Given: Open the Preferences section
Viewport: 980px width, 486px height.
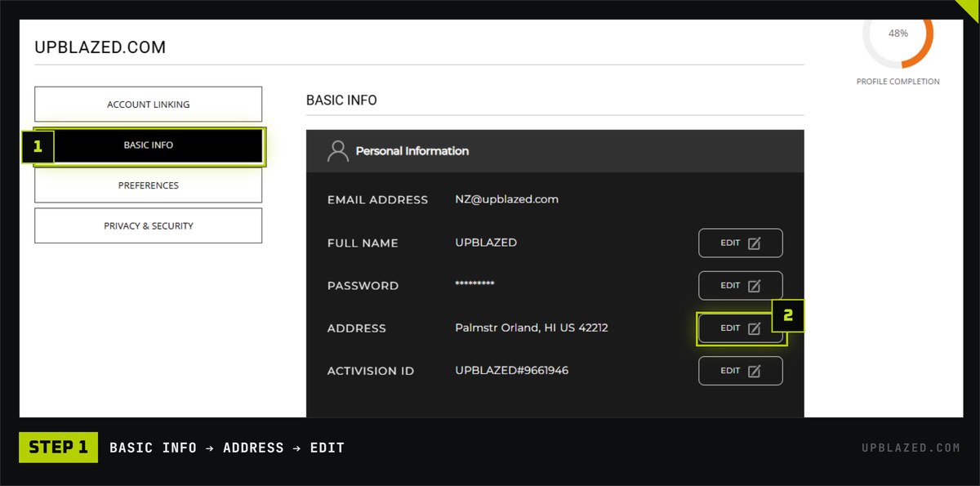Looking at the screenshot, I should 148,185.
